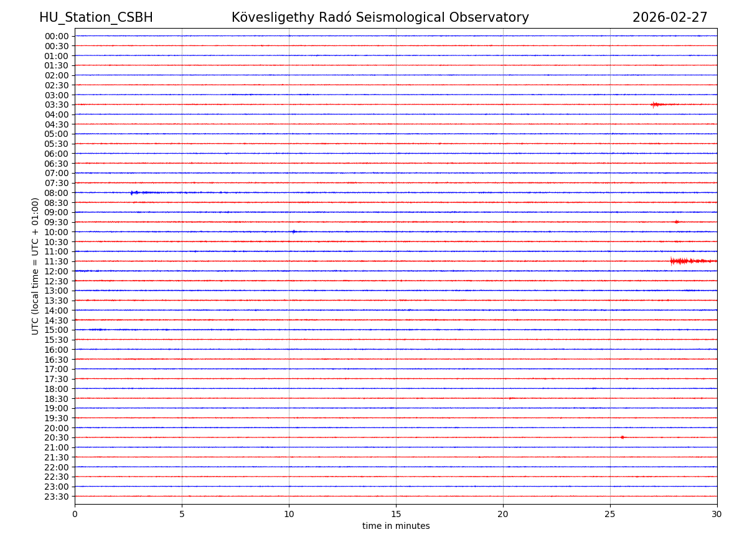Click the 15 tick on the minutes axis
Image resolution: width=747 pixels, height=560 pixels.
(396, 515)
